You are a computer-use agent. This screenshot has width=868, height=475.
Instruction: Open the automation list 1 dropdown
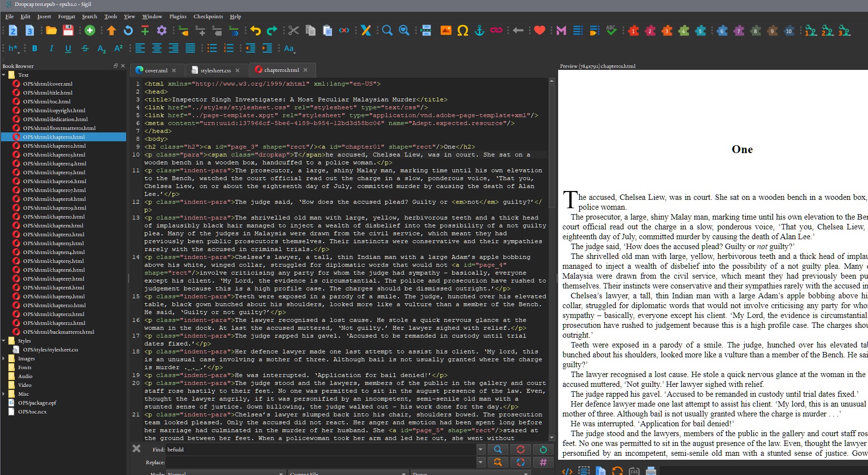click(811, 31)
